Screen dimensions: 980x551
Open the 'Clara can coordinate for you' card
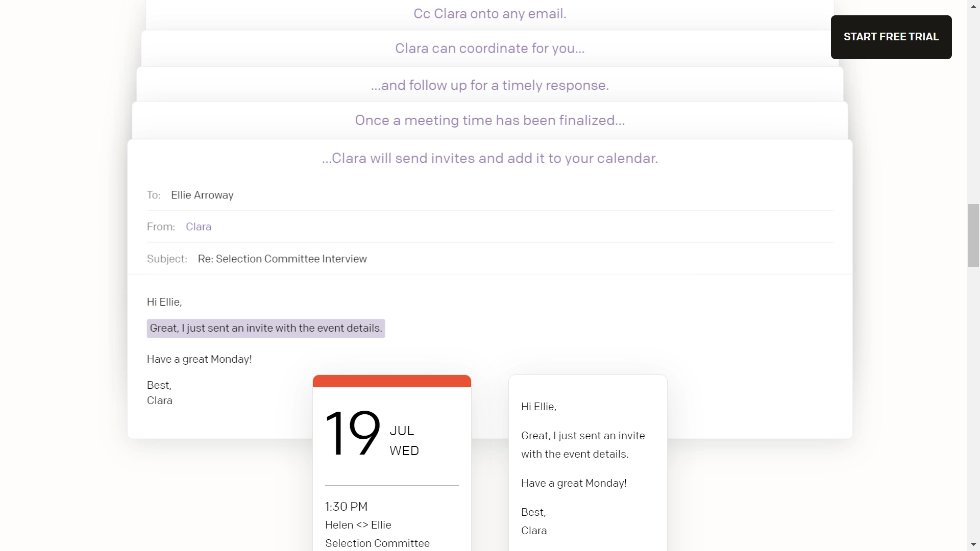click(x=489, y=48)
